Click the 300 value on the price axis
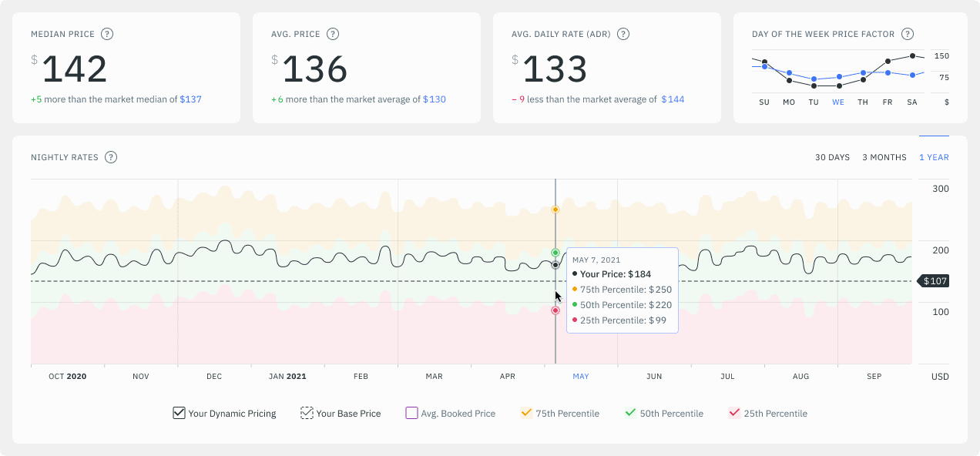Image resolution: width=980 pixels, height=456 pixels. point(941,189)
